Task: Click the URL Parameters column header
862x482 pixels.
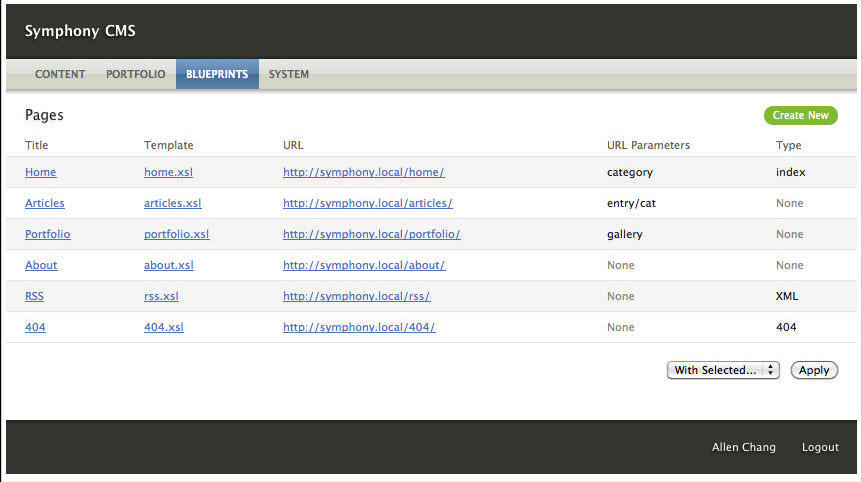Action: pyautogui.click(x=648, y=145)
